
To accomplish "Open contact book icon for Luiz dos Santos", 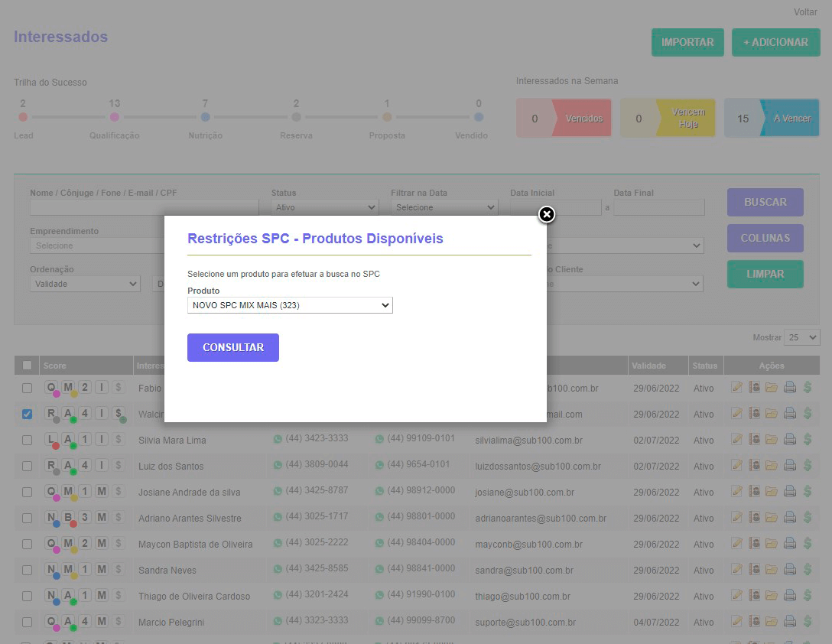I will click(754, 466).
